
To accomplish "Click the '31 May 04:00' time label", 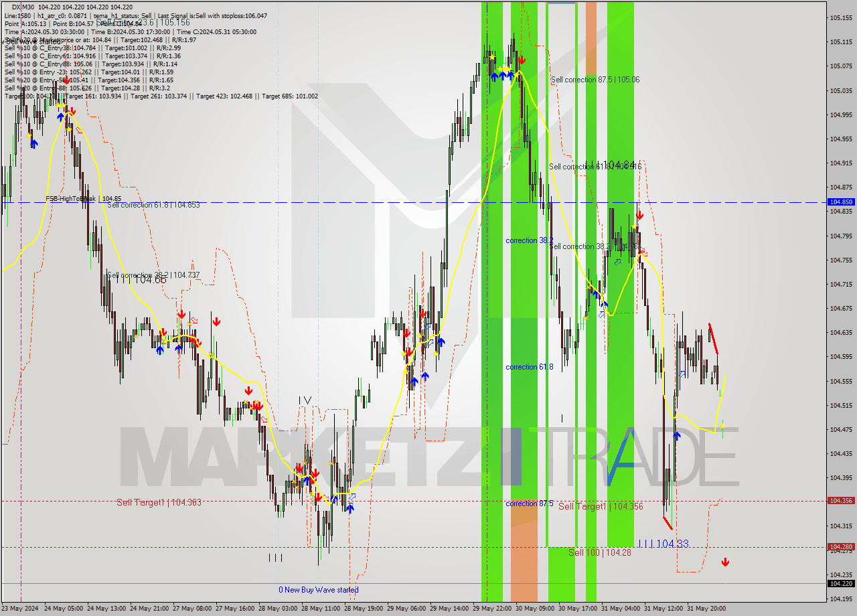I will tap(621, 609).
